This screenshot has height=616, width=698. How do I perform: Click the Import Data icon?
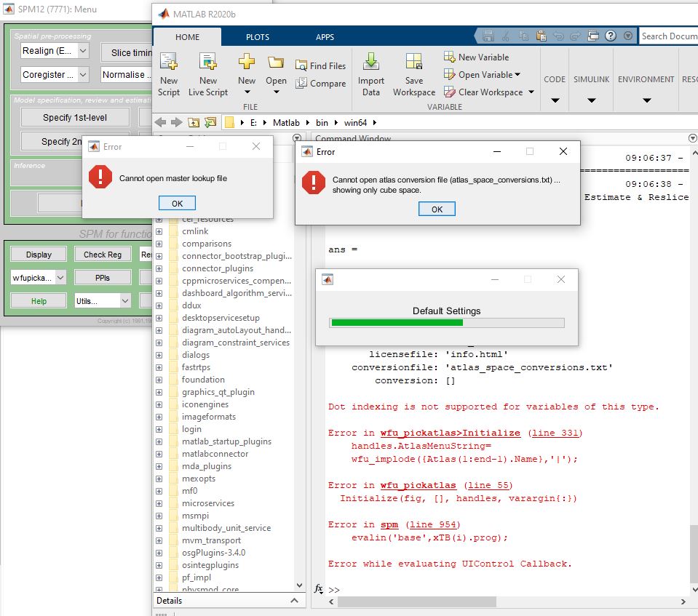point(371,63)
